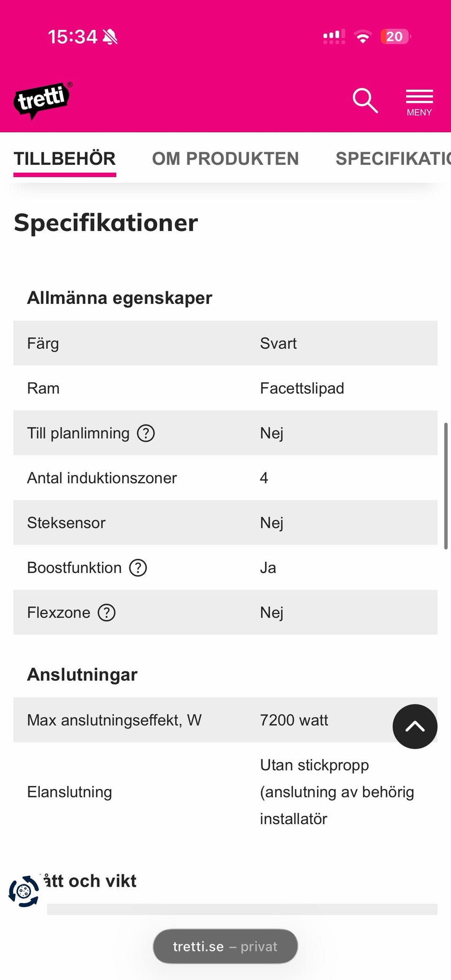Image resolution: width=451 pixels, height=980 pixels.
Task: Tap the muted bell status icon
Action: (x=110, y=37)
